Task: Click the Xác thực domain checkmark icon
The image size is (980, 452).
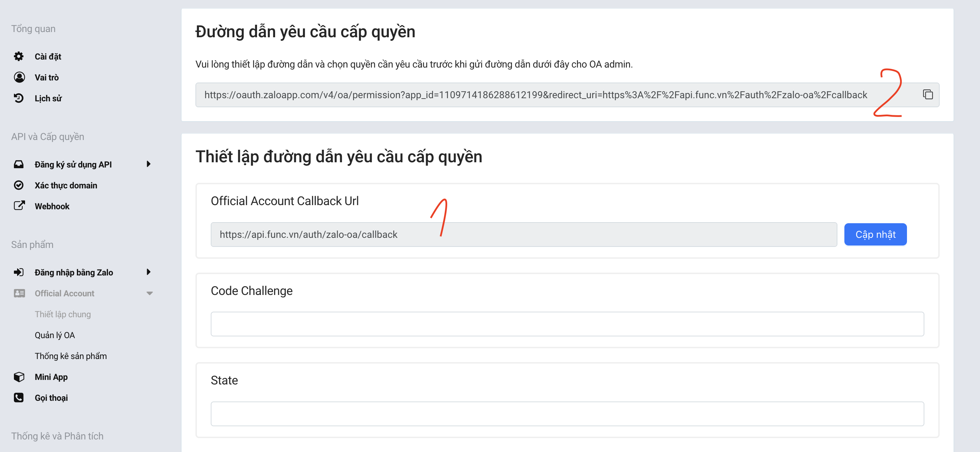Action: [19, 186]
